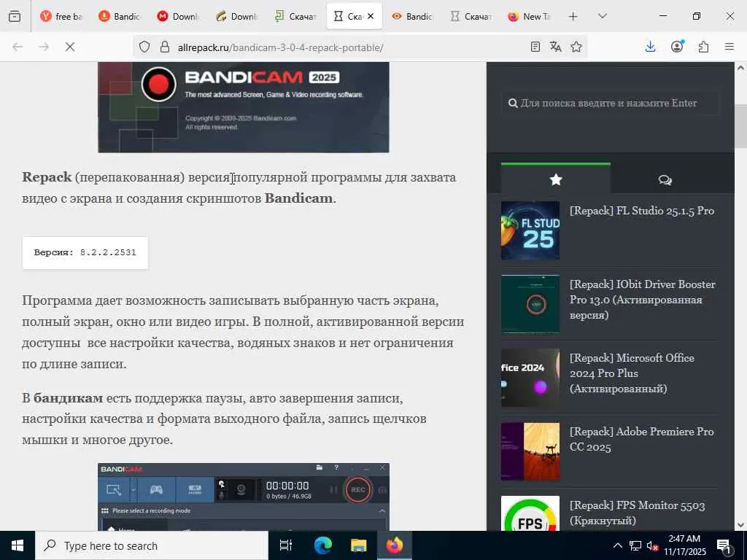Click the scrollbar down arrow
The height and width of the screenshot is (560, 747).
point(740,525)
